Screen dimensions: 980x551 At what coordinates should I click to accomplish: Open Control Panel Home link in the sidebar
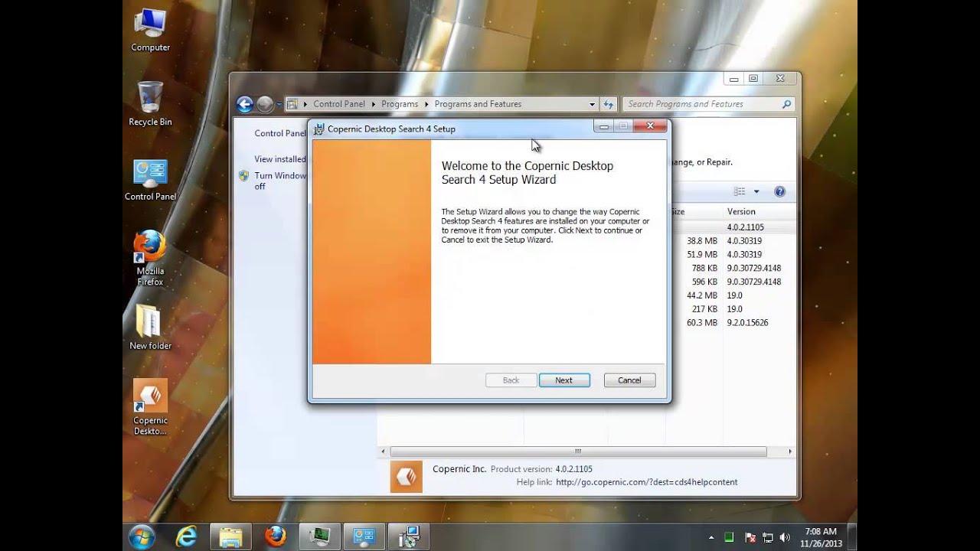tap(279, 133)
